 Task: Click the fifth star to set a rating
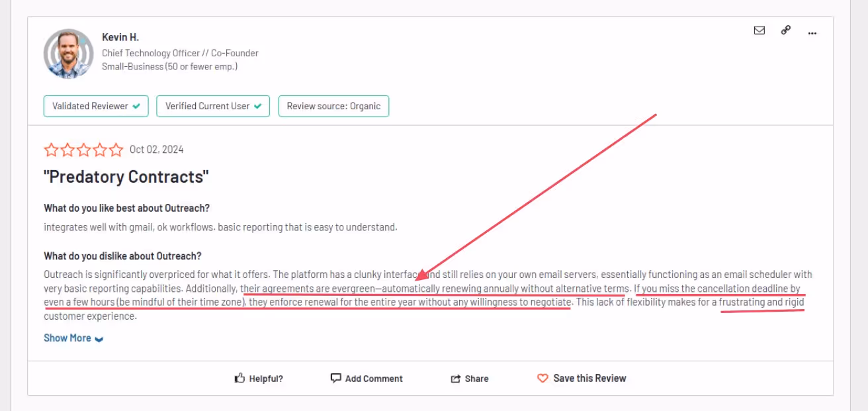116,150
